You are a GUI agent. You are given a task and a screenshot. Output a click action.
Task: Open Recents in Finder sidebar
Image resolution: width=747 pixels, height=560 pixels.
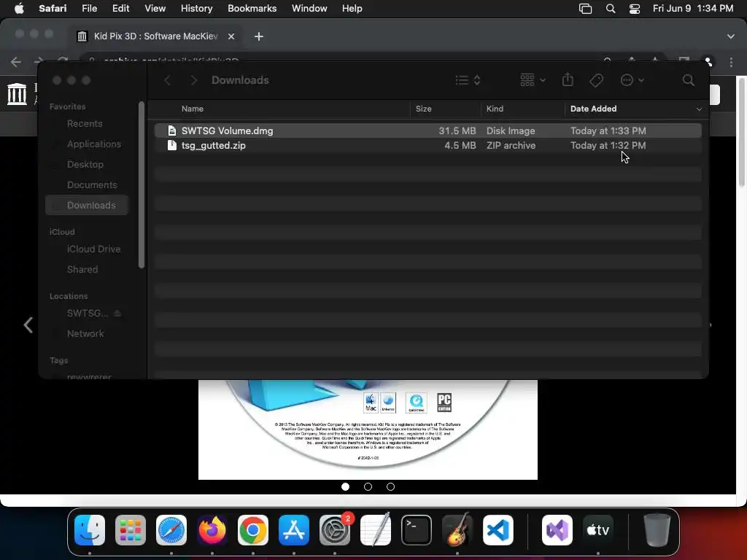(85, 124)
